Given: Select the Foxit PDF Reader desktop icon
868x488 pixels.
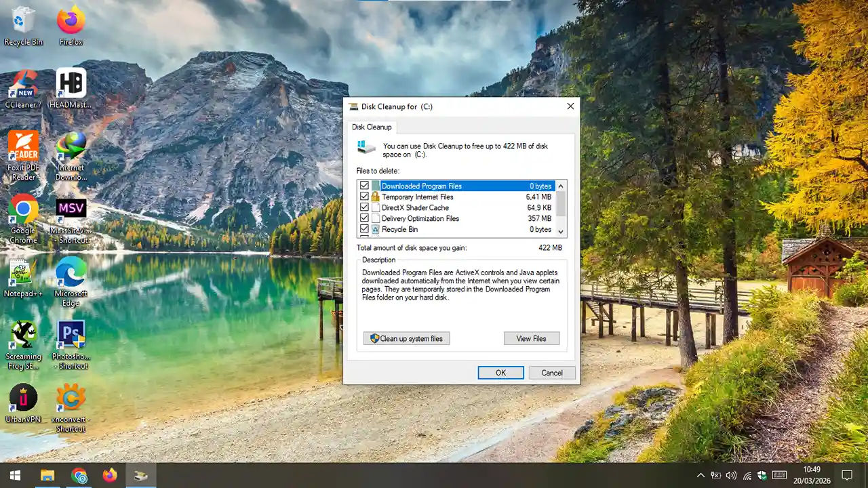Looking at the screenshot, I should (23, 156).
